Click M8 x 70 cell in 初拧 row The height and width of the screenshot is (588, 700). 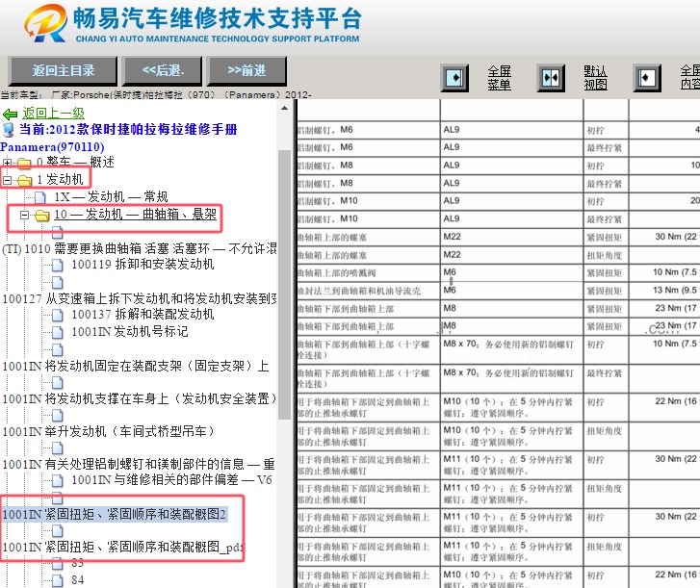click(511, 350)
